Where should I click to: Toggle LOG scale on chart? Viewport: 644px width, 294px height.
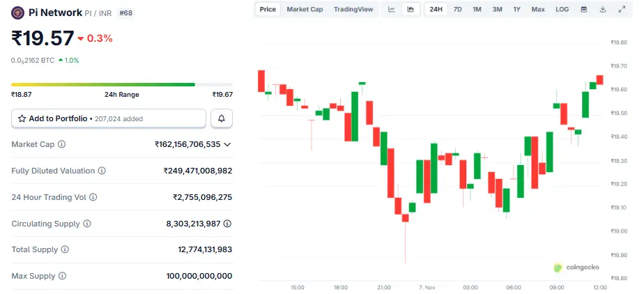562,10
